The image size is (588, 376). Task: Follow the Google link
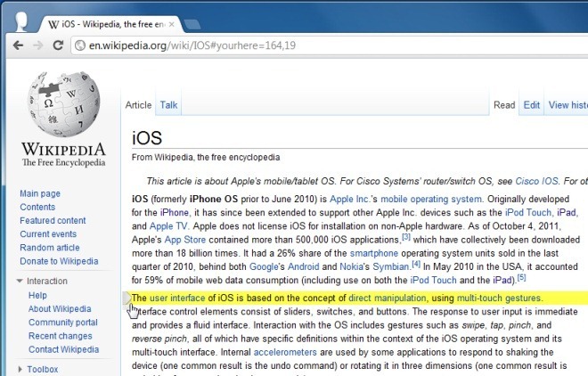tap(264, 266)
